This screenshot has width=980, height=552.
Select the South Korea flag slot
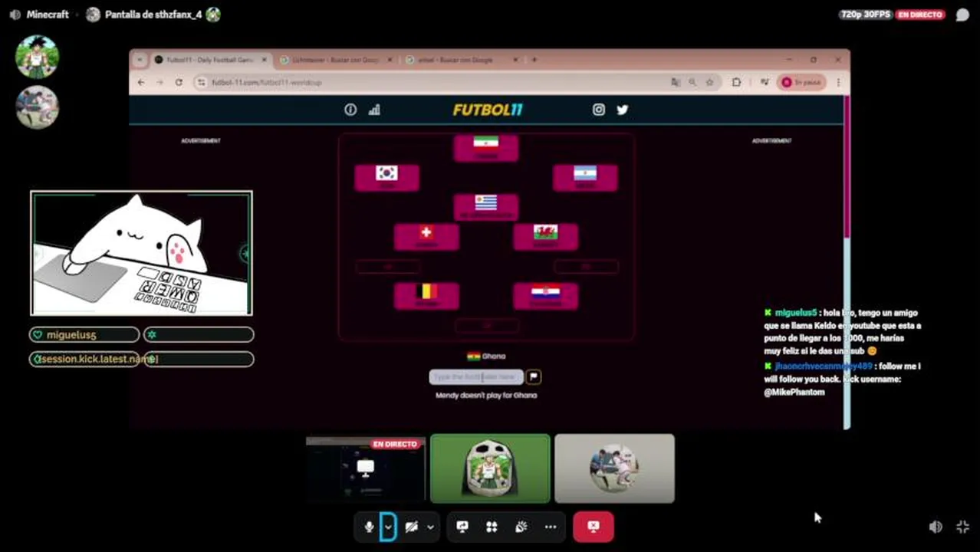tap(386, 177)
